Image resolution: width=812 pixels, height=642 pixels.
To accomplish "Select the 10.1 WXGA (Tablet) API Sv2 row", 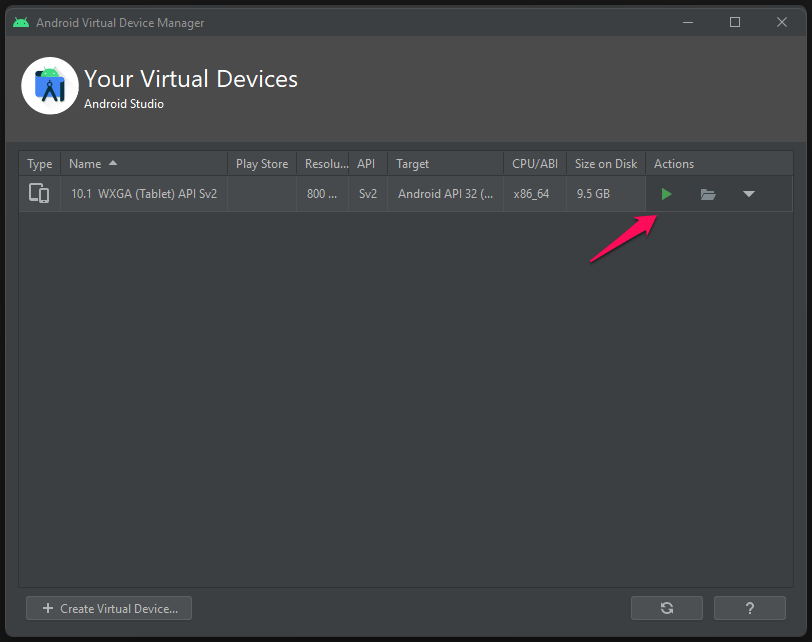I will pos(406,194).
